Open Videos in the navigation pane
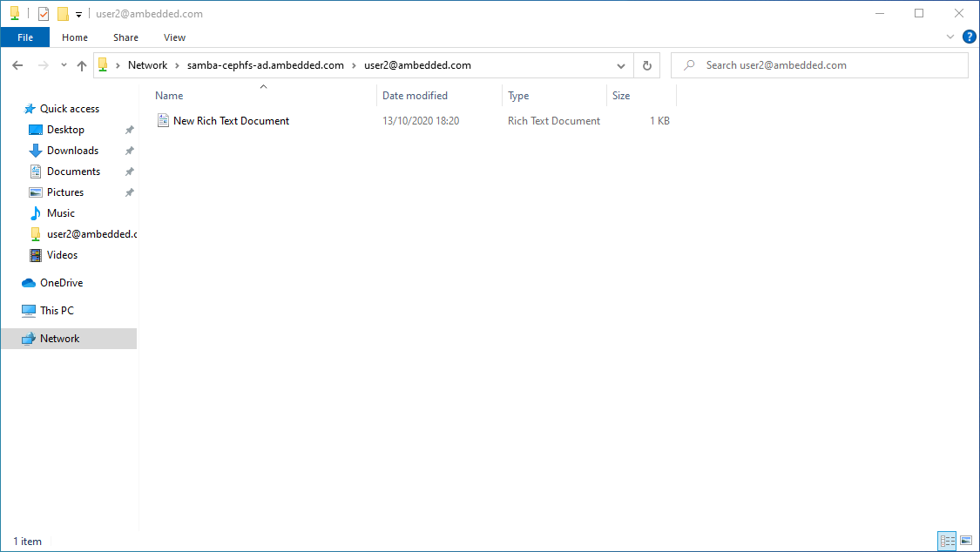This screenshot has height=552, width=980. (x=62, y=255)
